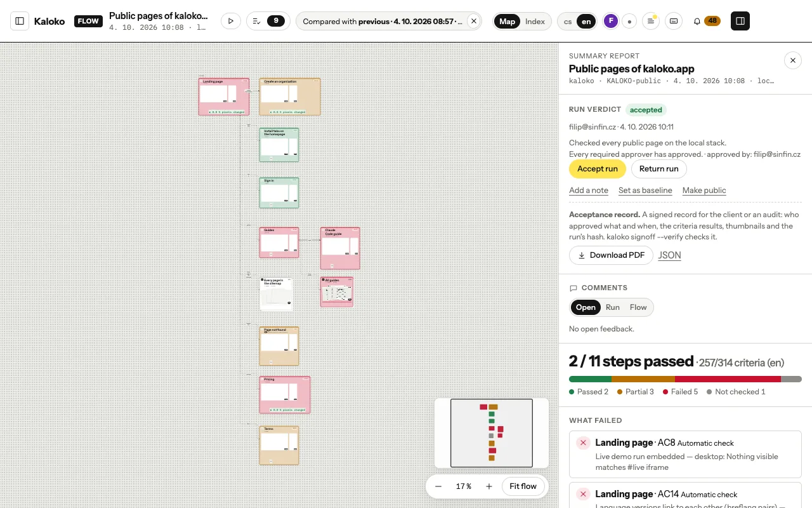Select the Run comments filter
This screenshot has width=812, height=508.
(612, 307)
